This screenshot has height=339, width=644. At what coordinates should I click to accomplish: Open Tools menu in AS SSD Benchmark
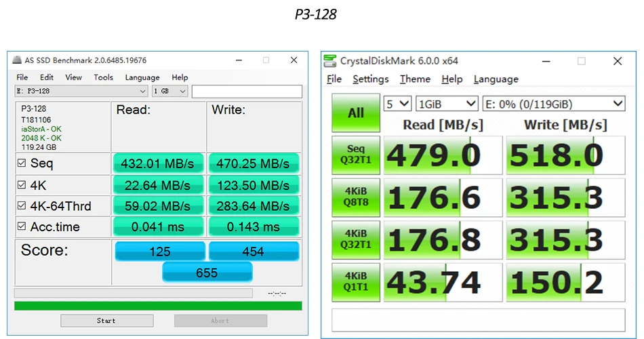[103, 77]
